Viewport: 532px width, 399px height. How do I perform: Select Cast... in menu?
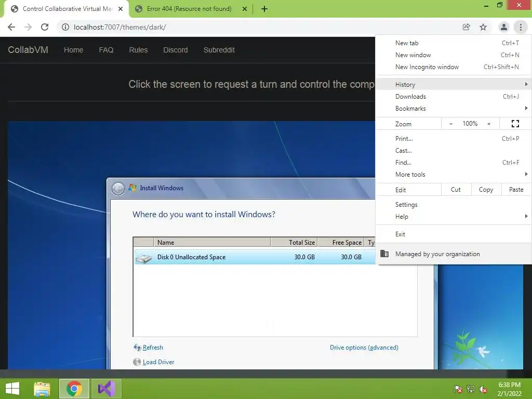coord(454,150)
